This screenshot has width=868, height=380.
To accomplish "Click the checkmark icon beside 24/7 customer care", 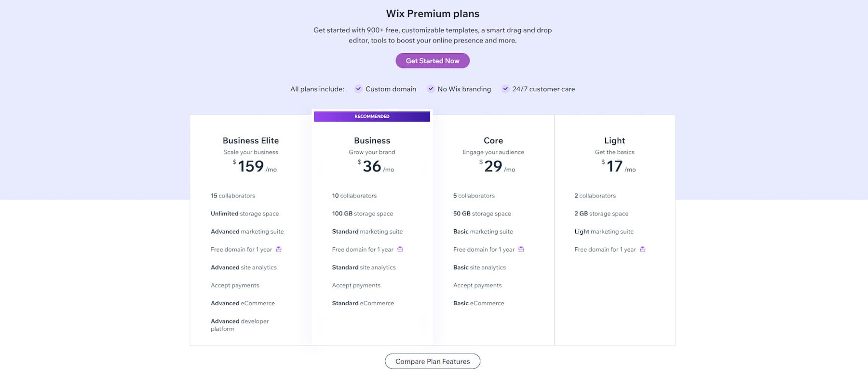I will [x=505, y=89].
